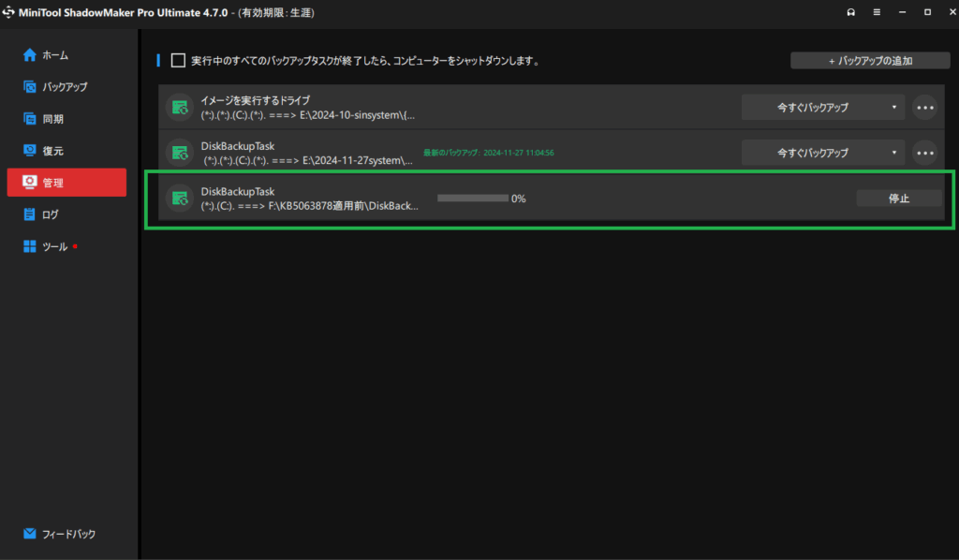Click the 0% backup progress bar
Screen dimensions: 959x560
click(x=473, y=199)
